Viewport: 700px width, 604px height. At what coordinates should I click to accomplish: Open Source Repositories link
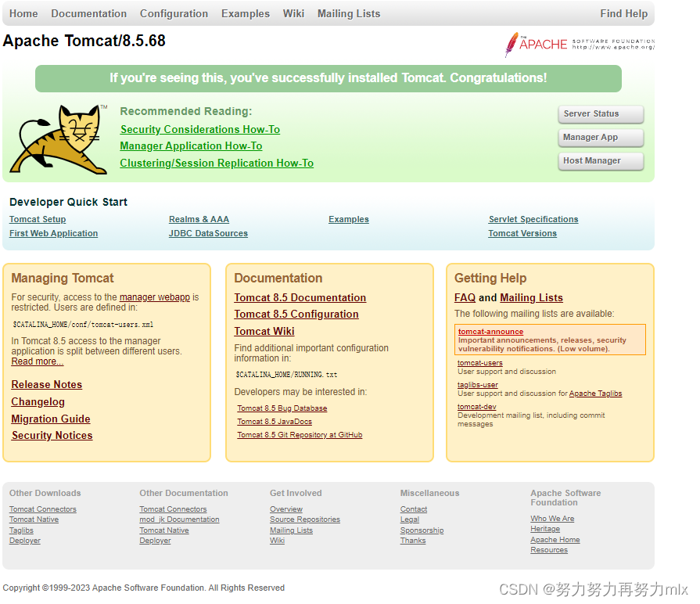tap(305, 520)
